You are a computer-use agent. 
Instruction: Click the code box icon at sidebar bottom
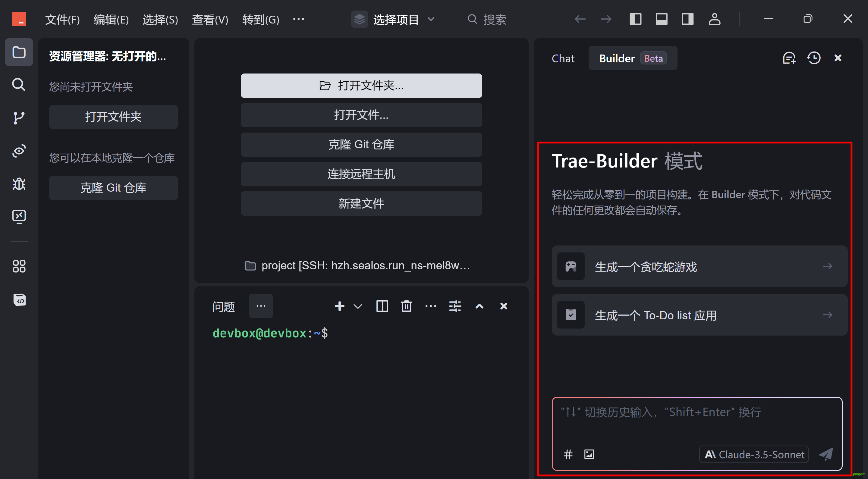pos(19,299)
